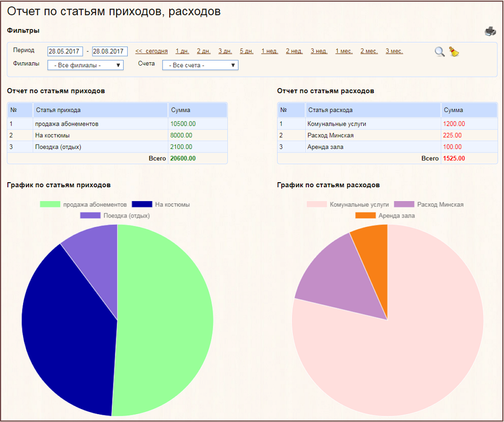Toggle the Поездка (отдых) purple legend swatch
The width and height of the screenshot is (504, 422).
tap(90, 216)
